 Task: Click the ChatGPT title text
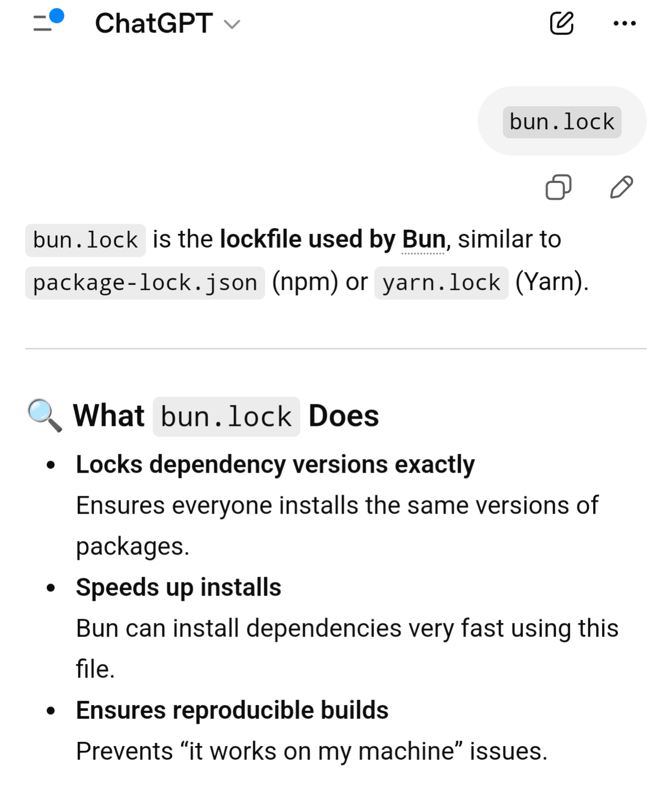click(153, 24)
